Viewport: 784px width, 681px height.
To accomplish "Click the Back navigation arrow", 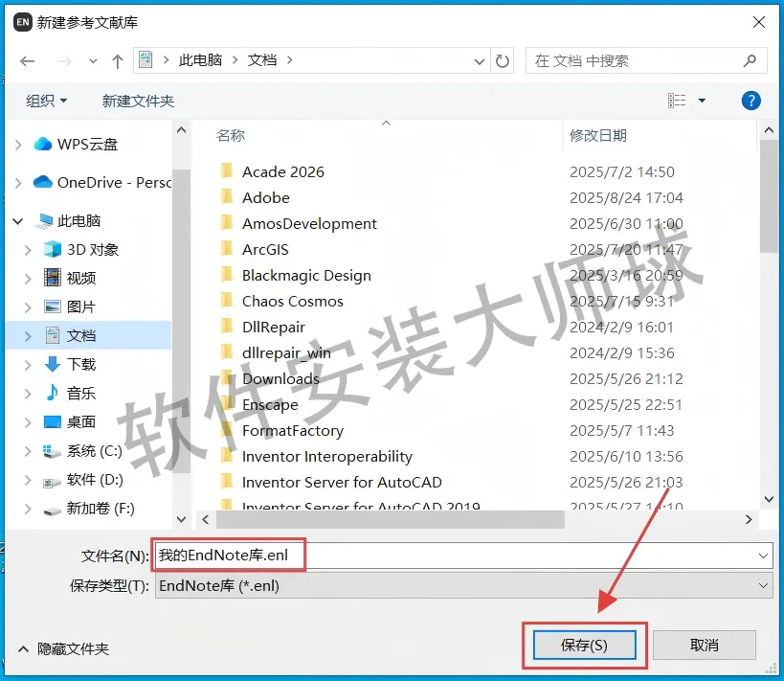I will pos(28,61).
